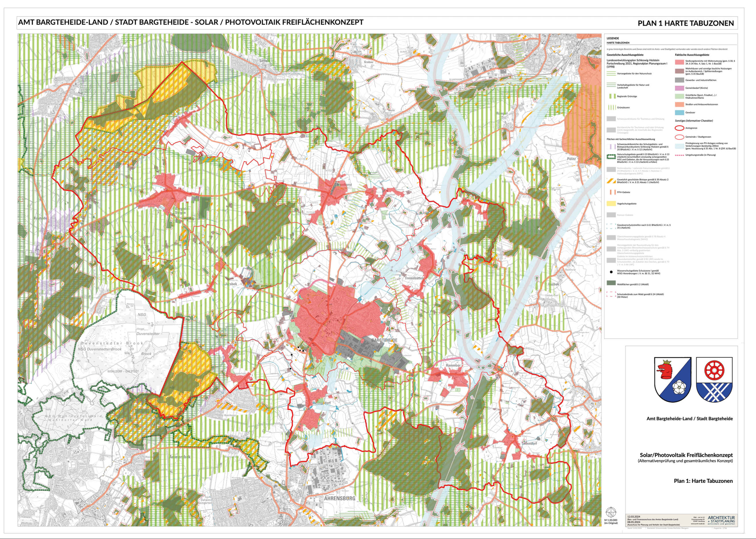The width and height of the screenshot is (756, 539).
Task: Click the Siedlungsbereiche mit Wohnnutzung red swatch
Action: tap(679, 62)
